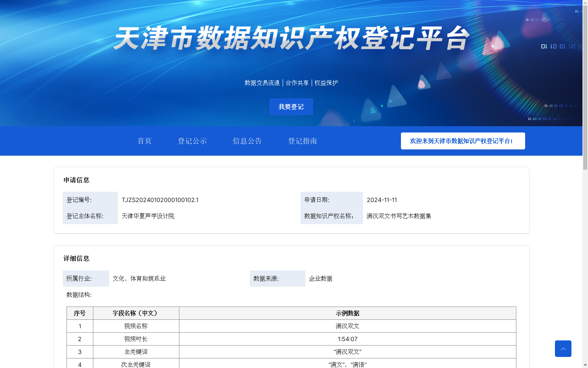Click the value 天津华夏声学设计院

pyautogui.click(x=148, y=216)
